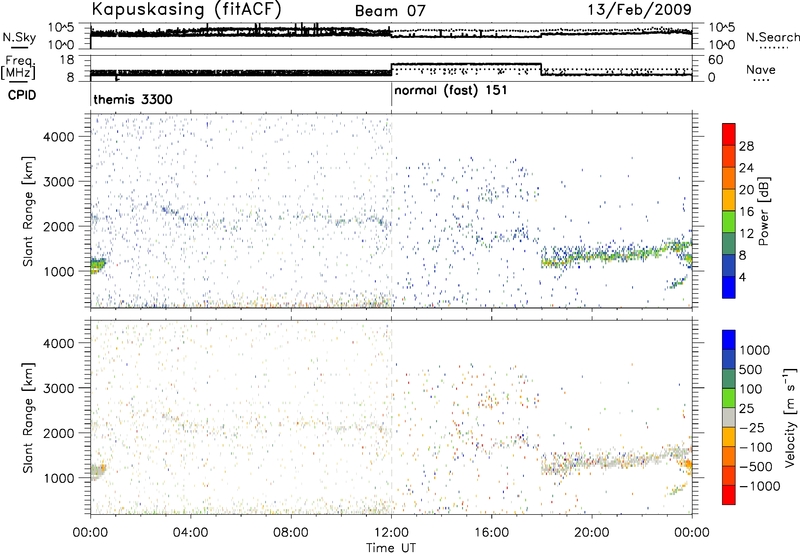Pick the red segment of Power color bar
This screenshot has height=554, width=800.
coord(729,134)
